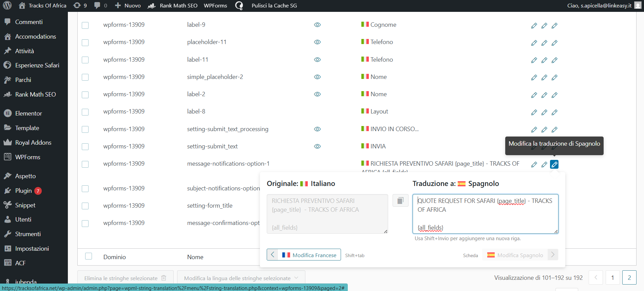Click the Modifica Francese button
The width and height of the screenshot is (644, 291).
[x=304, y=255]
